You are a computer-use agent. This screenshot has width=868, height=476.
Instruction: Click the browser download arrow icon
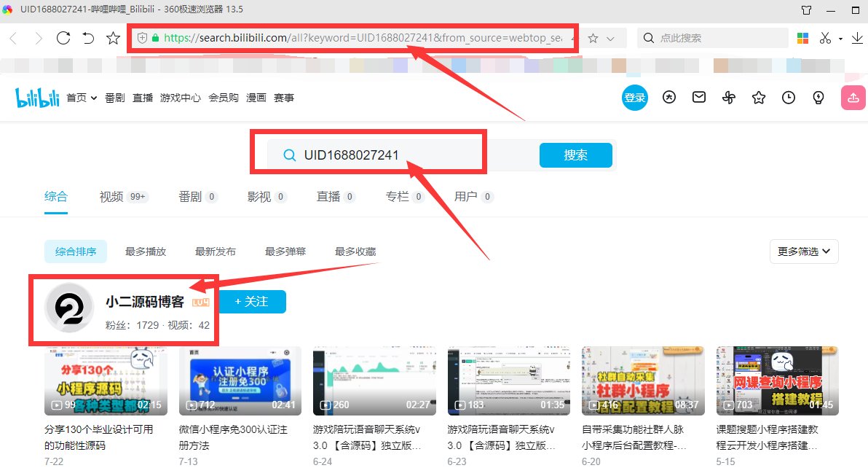pos(858,38)
